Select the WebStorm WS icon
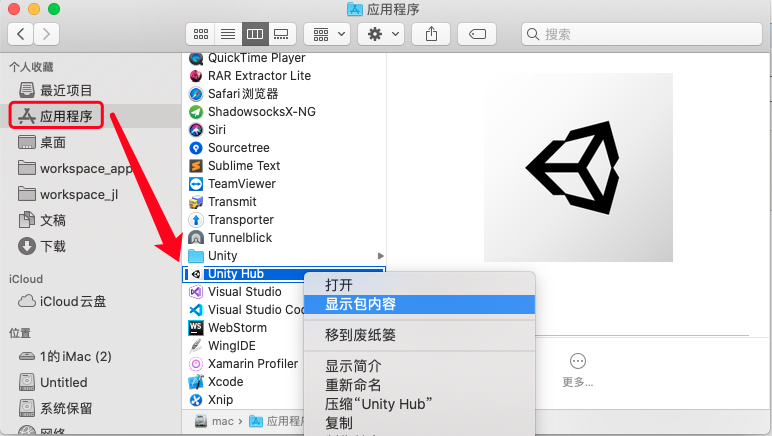The image size is (772, 436). click(x=196, y=328)
